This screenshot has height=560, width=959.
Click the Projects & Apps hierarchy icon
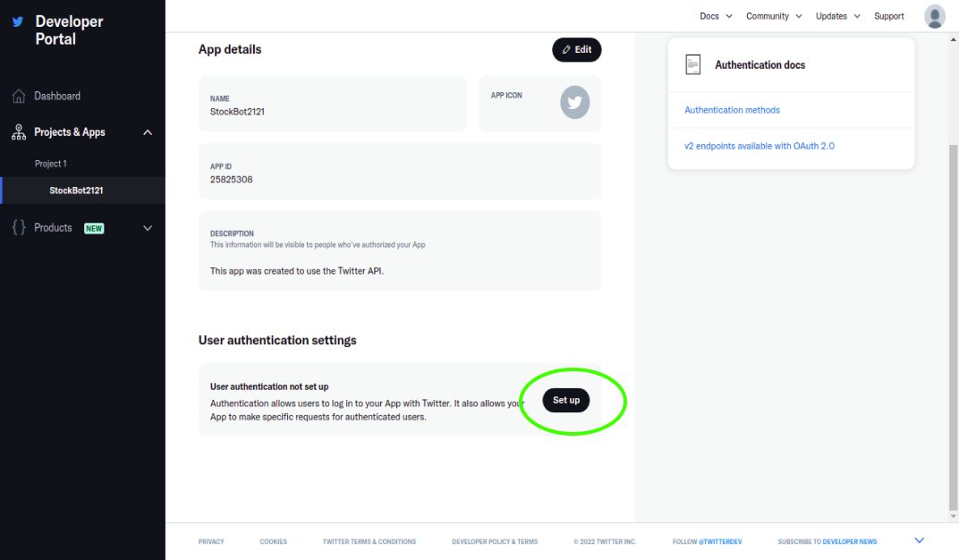pyautogui.click(x=19, y=132)
